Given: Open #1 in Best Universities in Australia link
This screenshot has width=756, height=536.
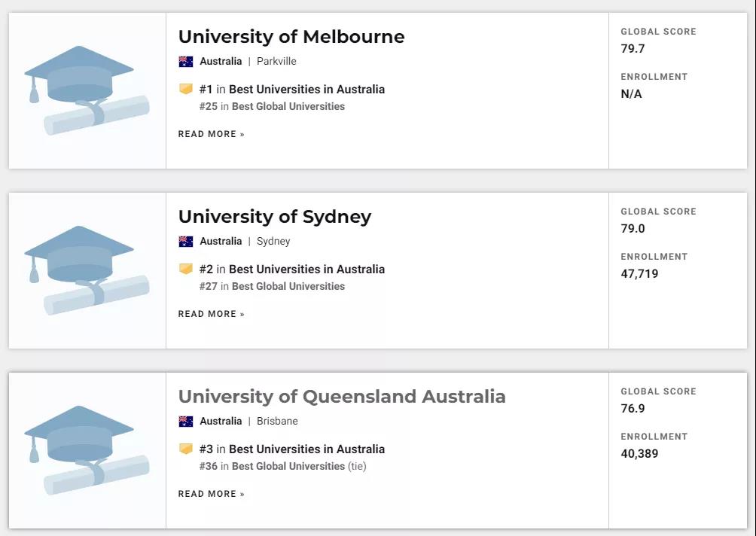Looking at the screenshot, I should (291, 89).
